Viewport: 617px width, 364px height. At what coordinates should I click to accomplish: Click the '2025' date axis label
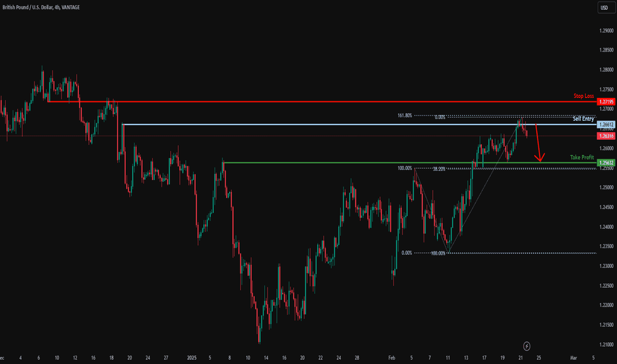click(x=191, y=358)
